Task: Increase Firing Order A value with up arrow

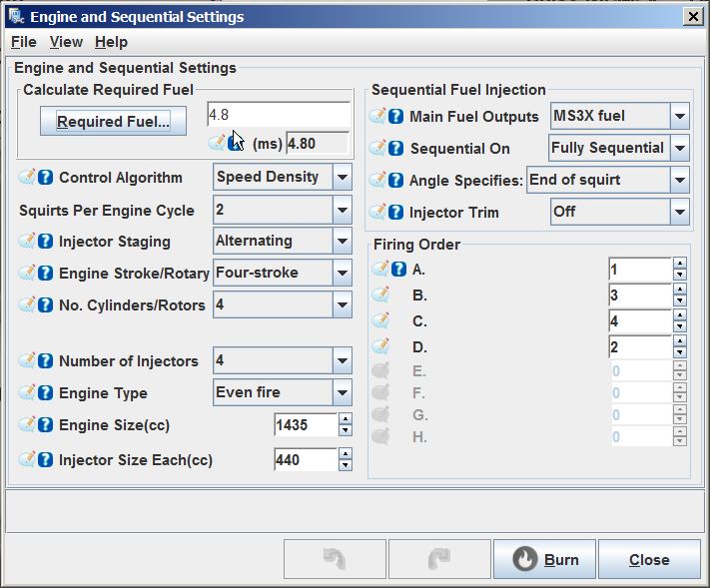Action: (680, 264)
